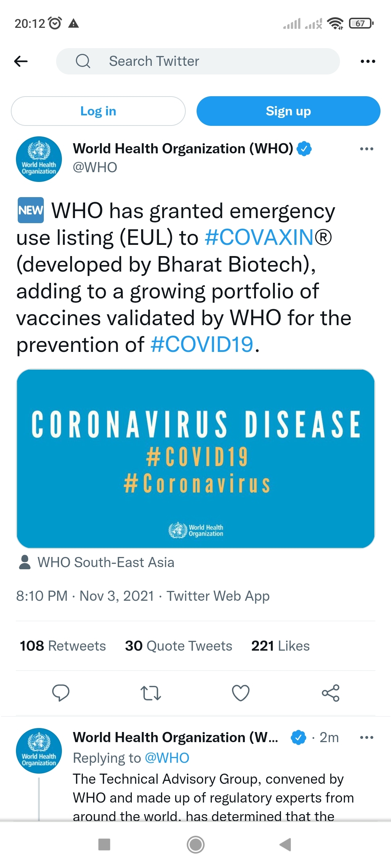View the 108 Retweets list

tap(63, 646)
